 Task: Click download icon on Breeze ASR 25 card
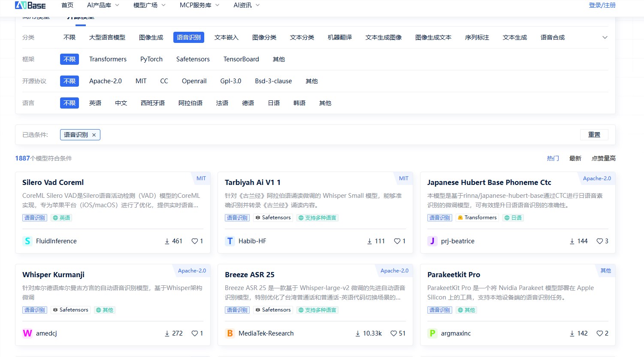point(357,334)
